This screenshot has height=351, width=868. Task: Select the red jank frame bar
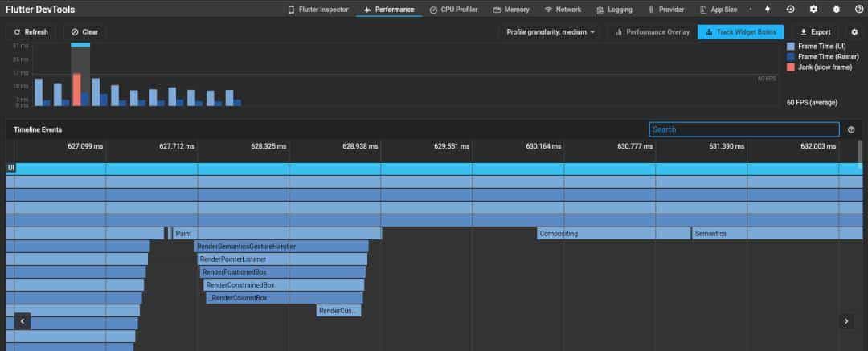click(x=77, y=89)
